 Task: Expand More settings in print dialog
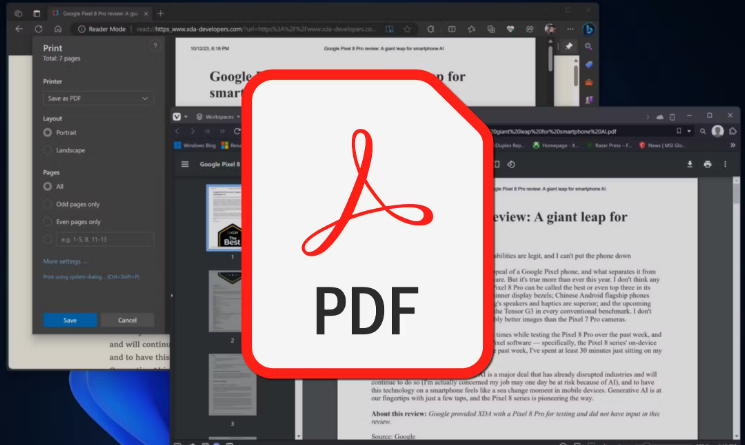click(x=65, y=261)
